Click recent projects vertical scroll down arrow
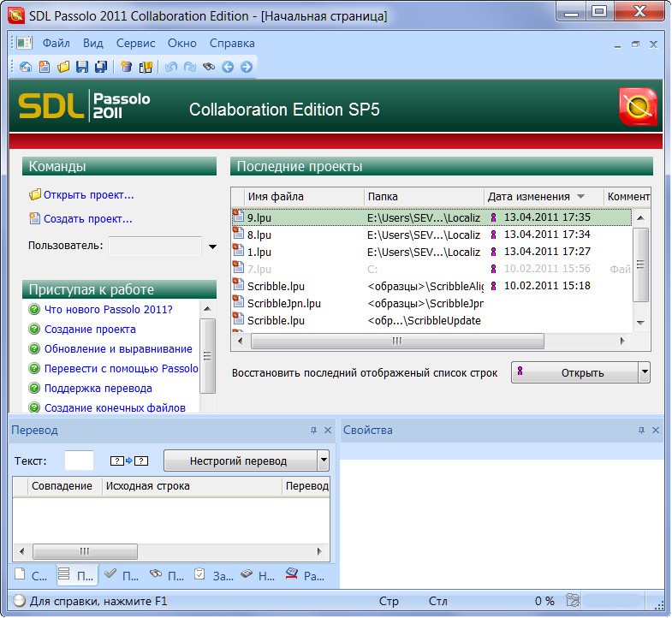This screenshot has height=618, width=672. [x=640, y=323]
